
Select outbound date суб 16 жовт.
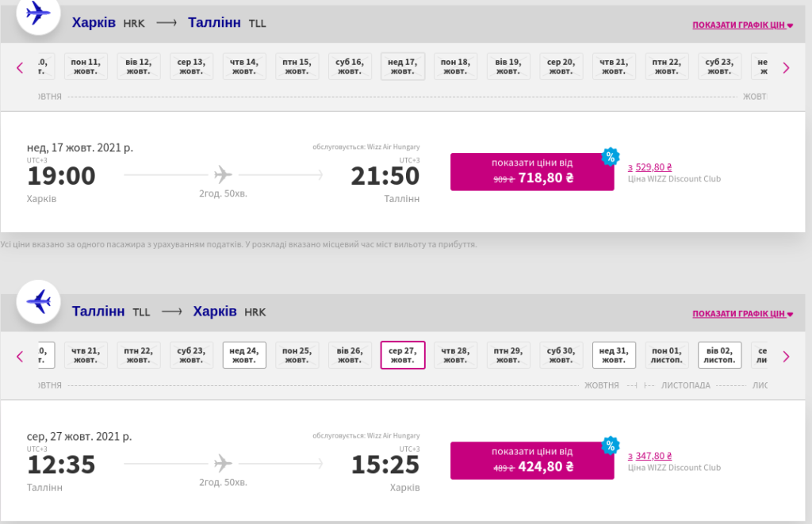coord(350,67)
